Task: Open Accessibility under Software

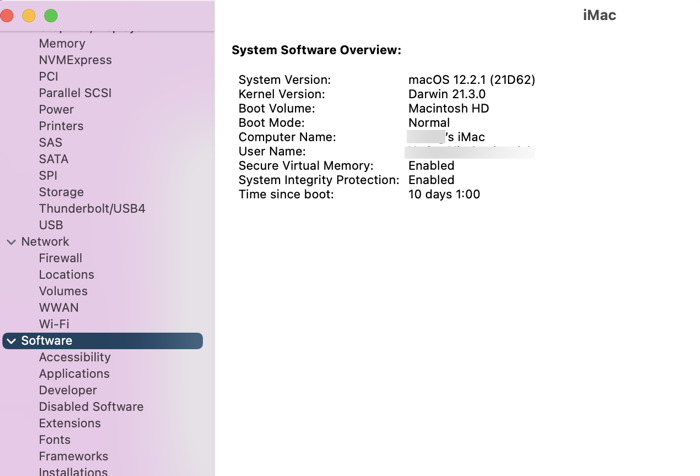Action: click(x=75, y=357)
